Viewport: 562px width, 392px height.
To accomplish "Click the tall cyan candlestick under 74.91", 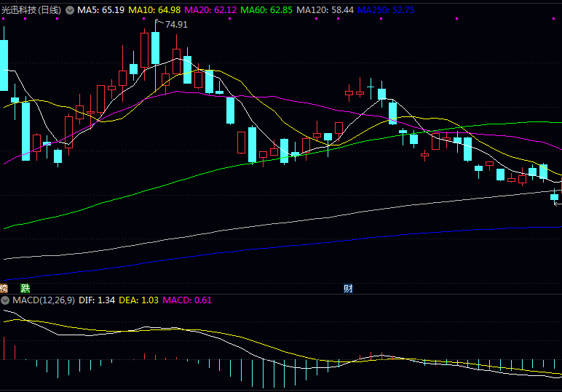I will point(156,48).
